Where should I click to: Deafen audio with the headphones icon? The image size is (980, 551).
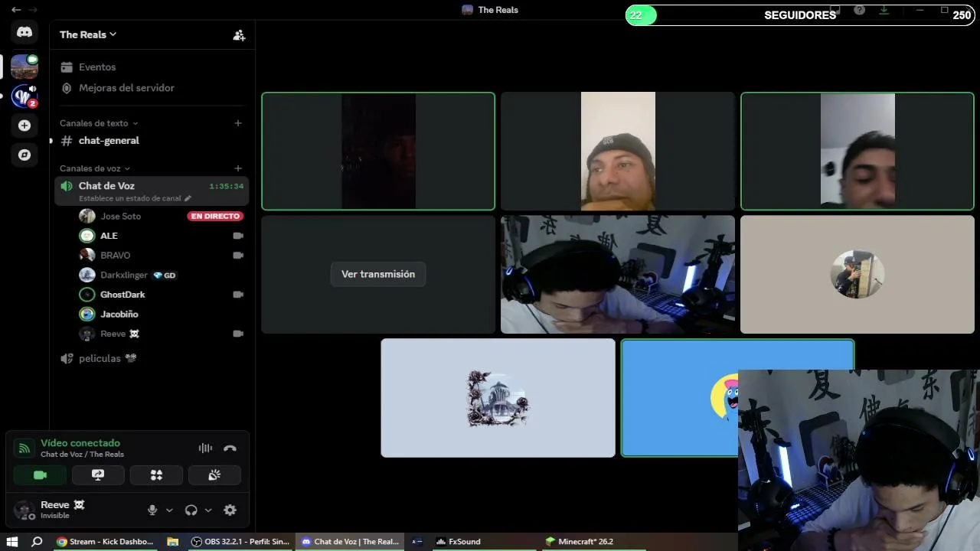click(191, 510)
